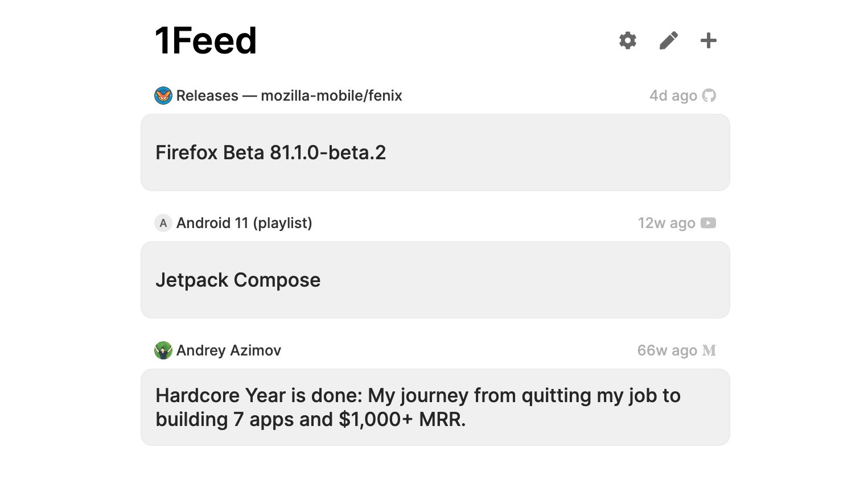Click the fenix Firefox avatar icon
Screen dimensions: 868x488
point(163,96)
